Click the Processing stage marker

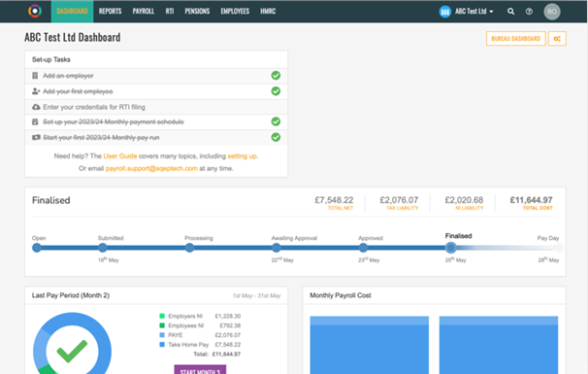pyautogui.click(x=190, y=248)
